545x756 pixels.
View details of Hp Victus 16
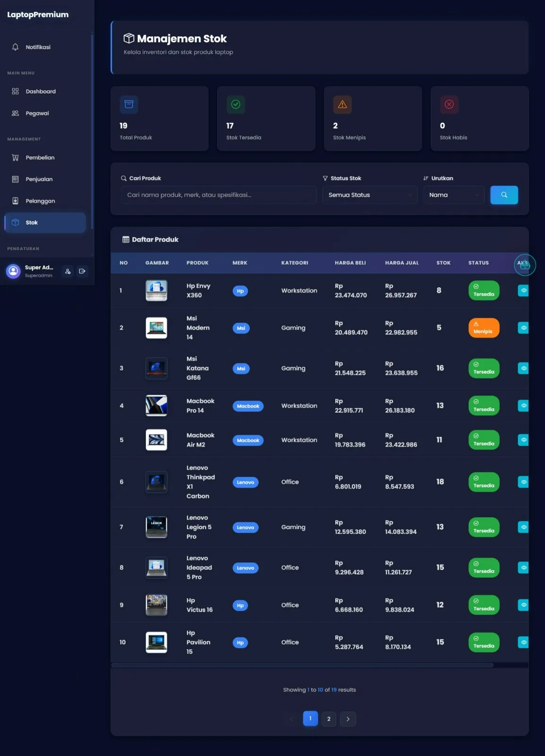[523, 605]
